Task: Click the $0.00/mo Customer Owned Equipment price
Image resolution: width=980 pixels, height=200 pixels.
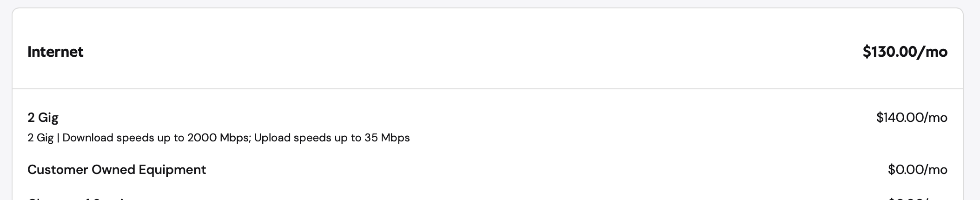Action: click(917, 170)
